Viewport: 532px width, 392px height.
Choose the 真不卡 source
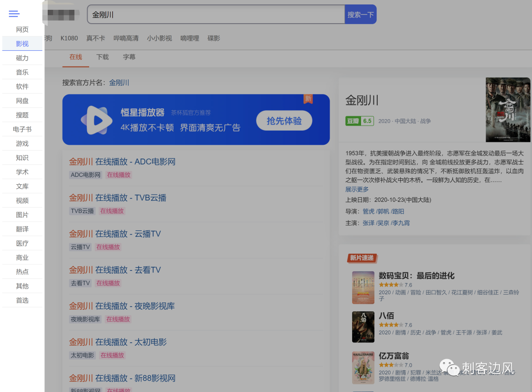[x=96, y=38]
